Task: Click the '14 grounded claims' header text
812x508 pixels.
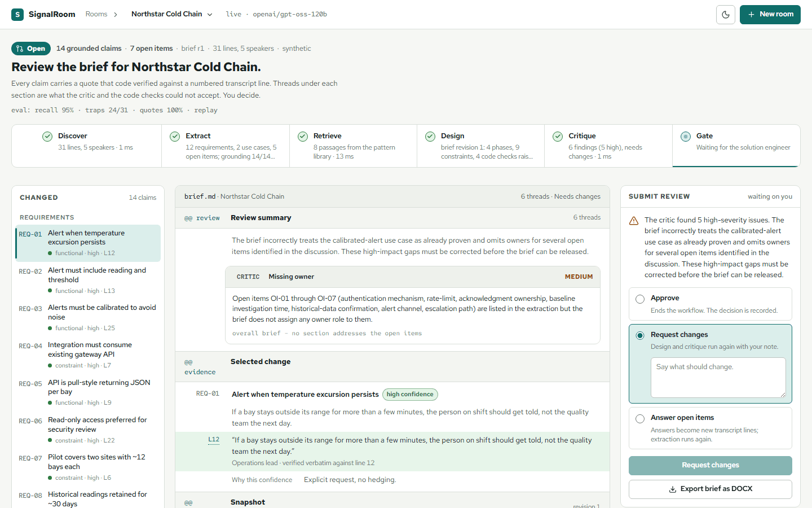Action: pos(89,49)
